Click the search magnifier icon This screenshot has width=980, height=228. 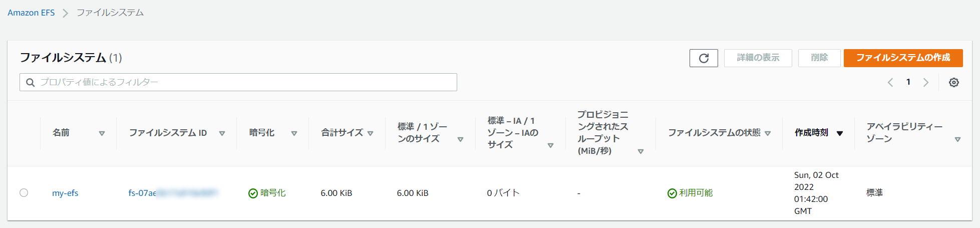click(30, 83)
